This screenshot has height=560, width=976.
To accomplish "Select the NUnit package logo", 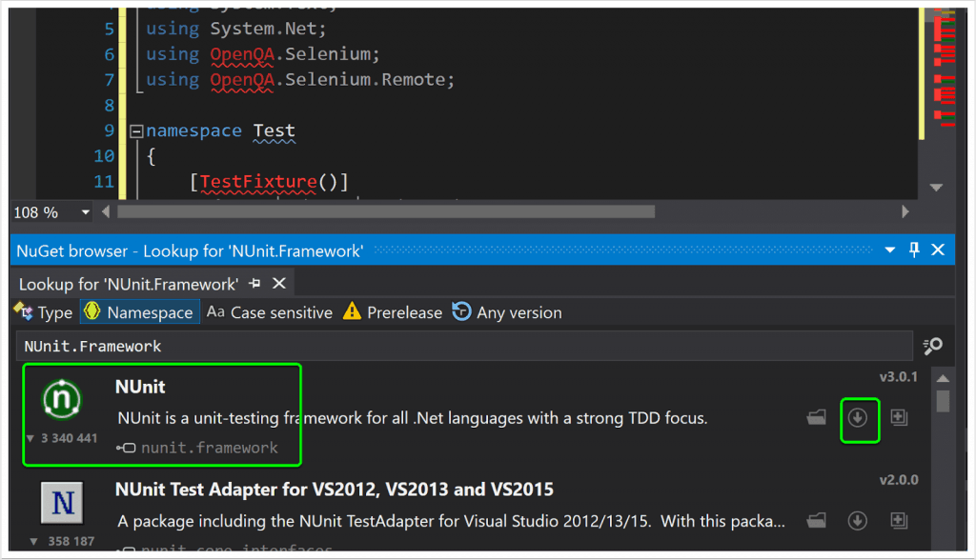I will click(x=62, y=399).
